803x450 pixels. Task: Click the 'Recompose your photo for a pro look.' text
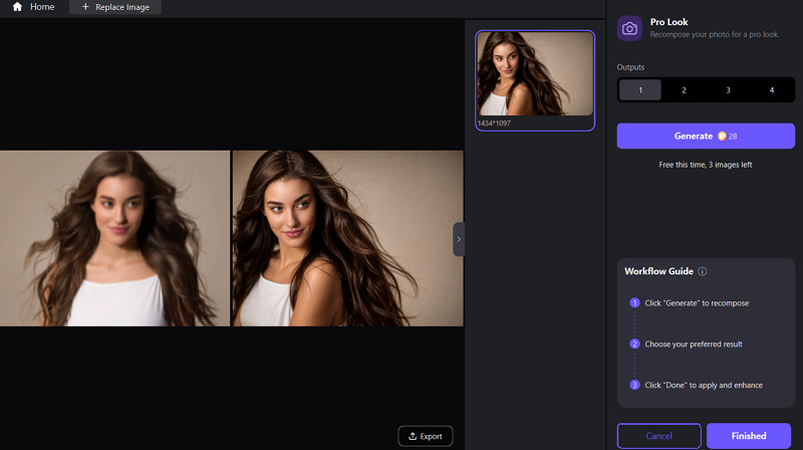714,35
